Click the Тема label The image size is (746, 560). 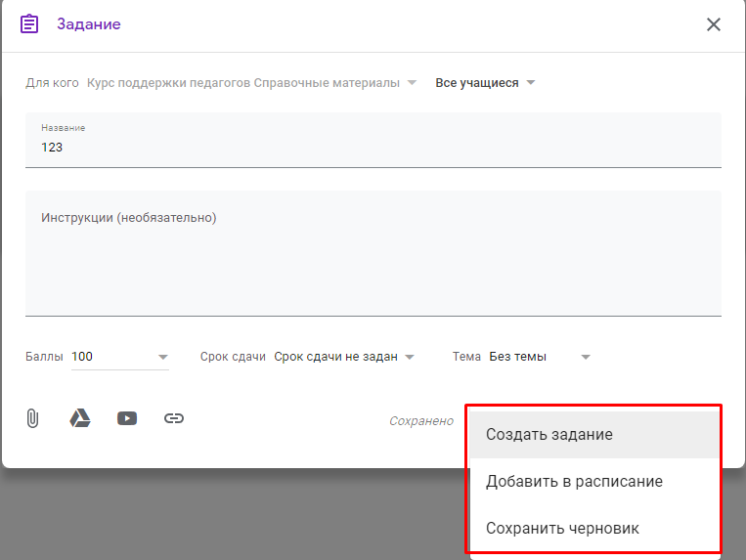466,357
